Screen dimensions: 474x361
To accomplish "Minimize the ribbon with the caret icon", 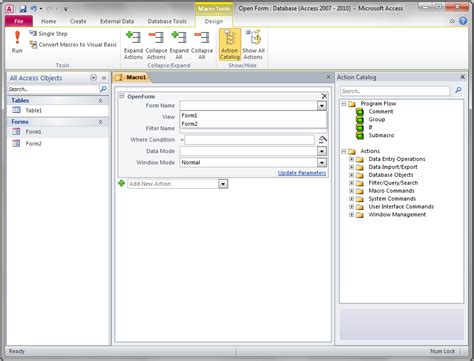I will [452, 21].
